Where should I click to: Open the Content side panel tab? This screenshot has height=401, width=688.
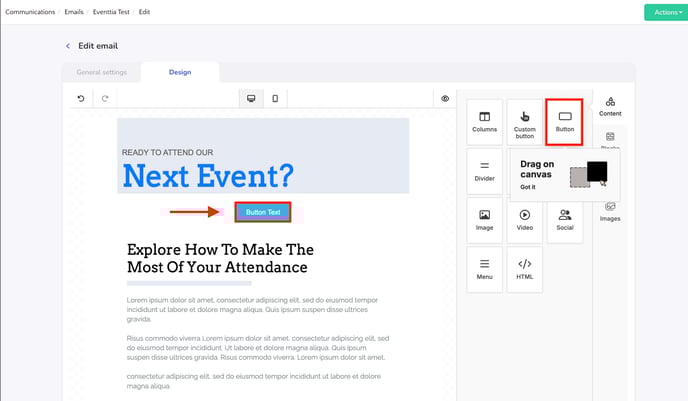point(610,107)
